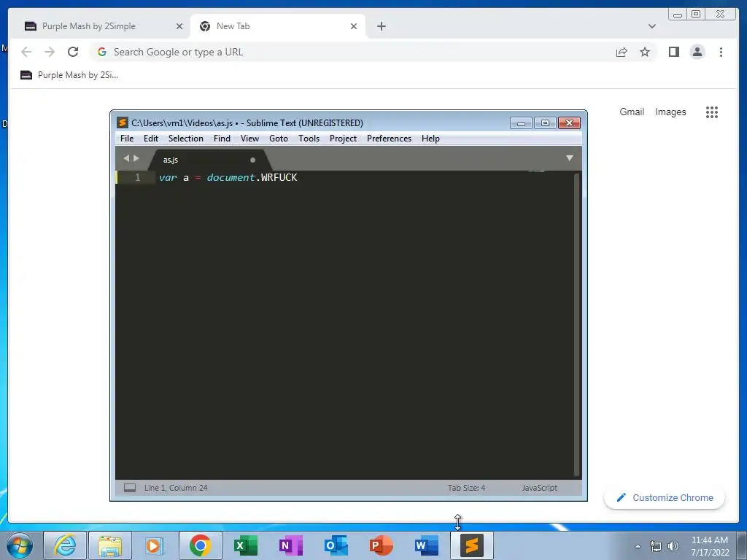Screen dimensions: 747x560
Task: Click Chrome back arrow
Action: click(x=26, y=52)
